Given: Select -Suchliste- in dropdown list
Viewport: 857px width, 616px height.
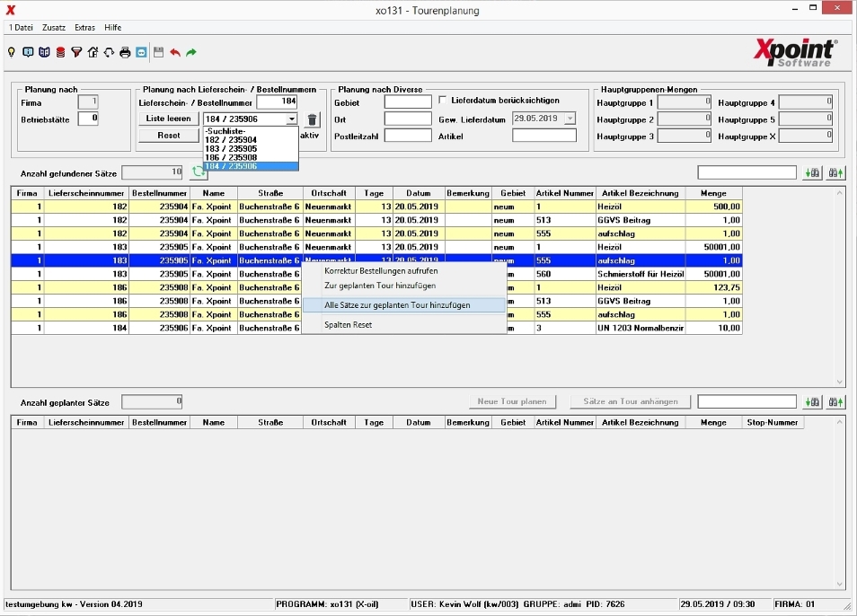Looking at the screenshot, I should click(251, 131).
